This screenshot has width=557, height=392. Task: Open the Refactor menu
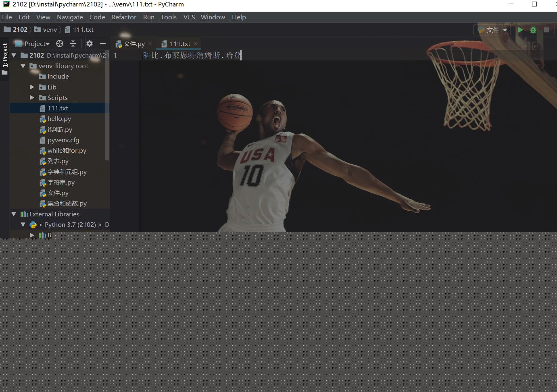tap(124, 17)
